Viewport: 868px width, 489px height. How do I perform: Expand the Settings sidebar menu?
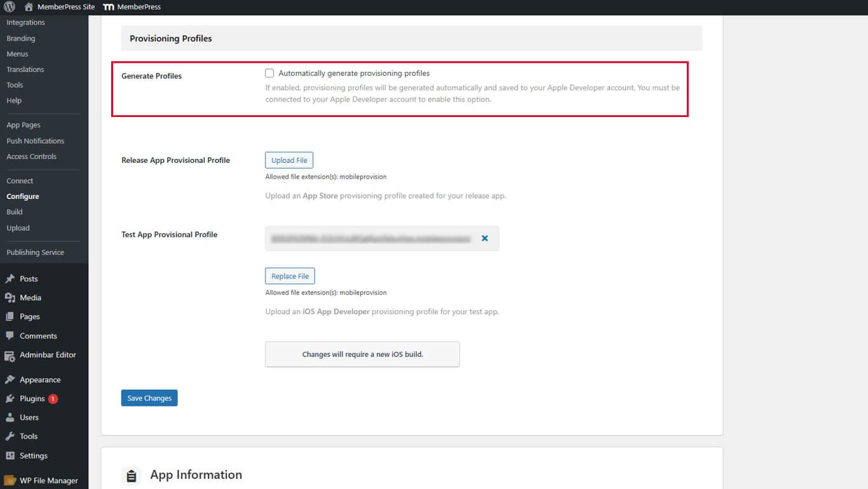(34, 455)
